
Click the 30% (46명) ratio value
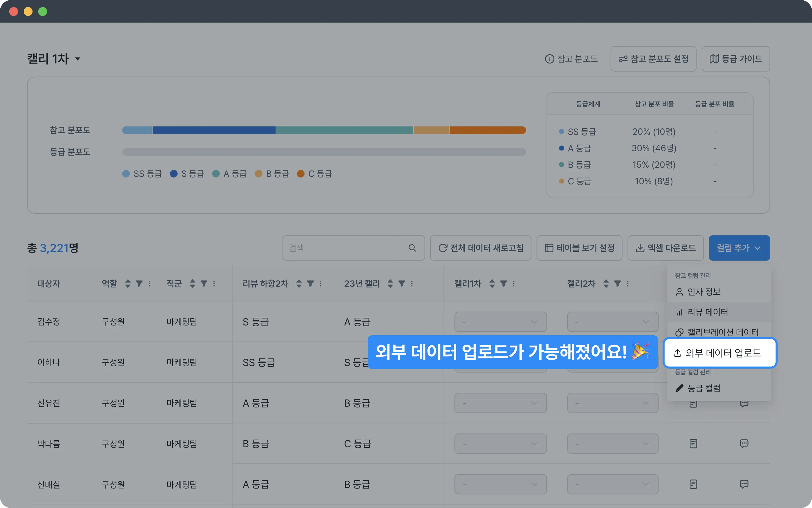[x=654, y=148]
